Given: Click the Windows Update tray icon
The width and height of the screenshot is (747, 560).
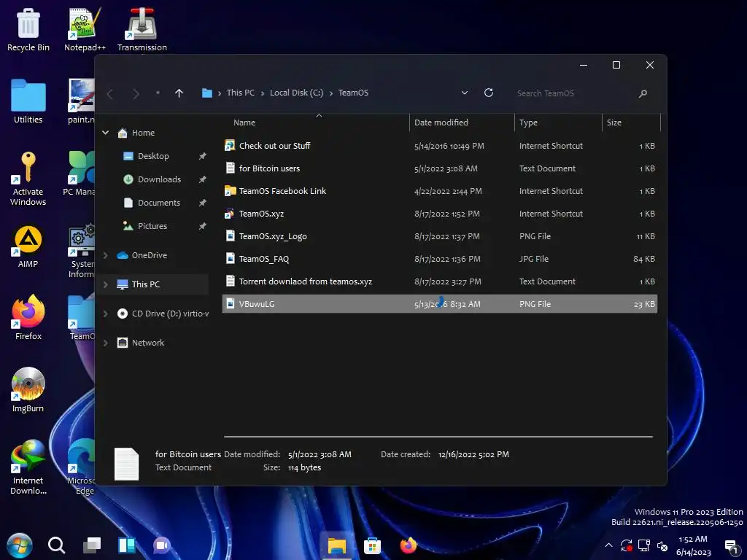Looking at the screenshot, I should coord(626,545).
